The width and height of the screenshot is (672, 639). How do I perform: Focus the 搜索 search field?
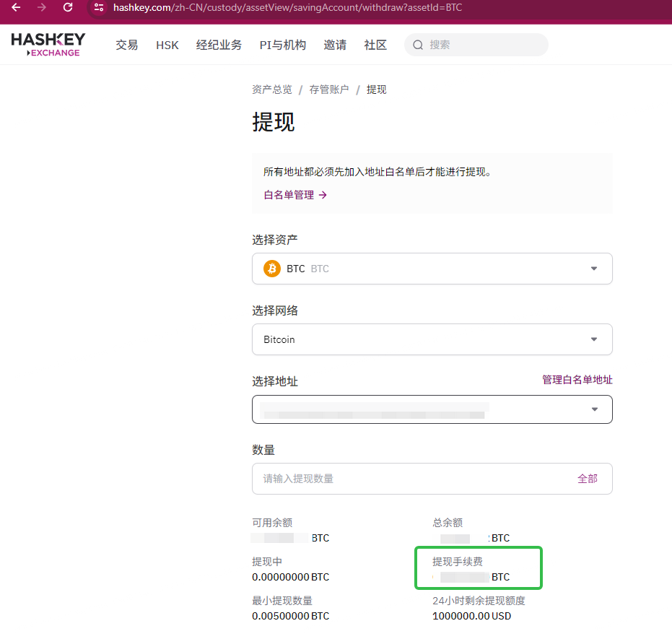coord(476,45)
